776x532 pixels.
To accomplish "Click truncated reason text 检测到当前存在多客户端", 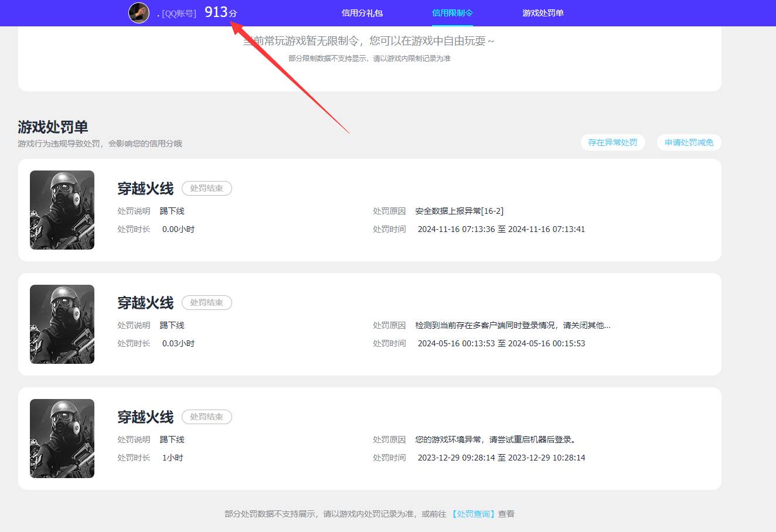I will pos(512,325).
